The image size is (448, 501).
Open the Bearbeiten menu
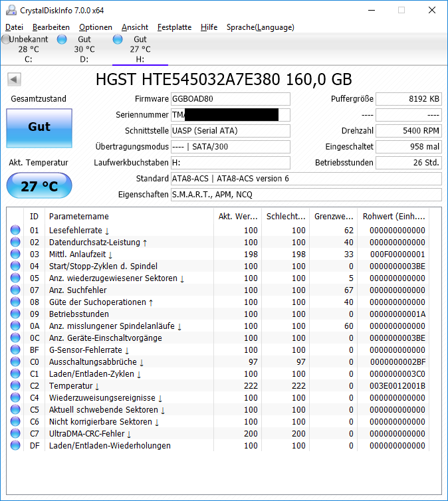point(51,27)
